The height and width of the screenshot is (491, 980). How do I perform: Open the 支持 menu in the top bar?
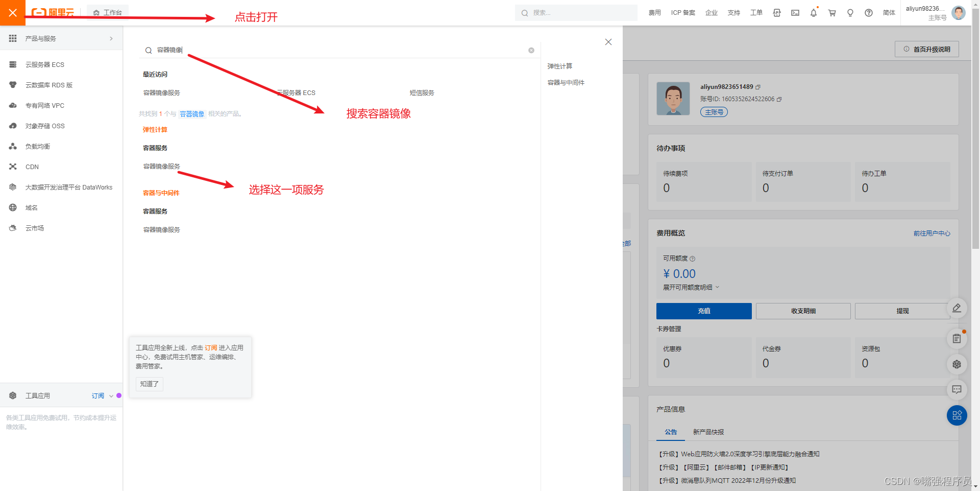[x=734, y=13]
